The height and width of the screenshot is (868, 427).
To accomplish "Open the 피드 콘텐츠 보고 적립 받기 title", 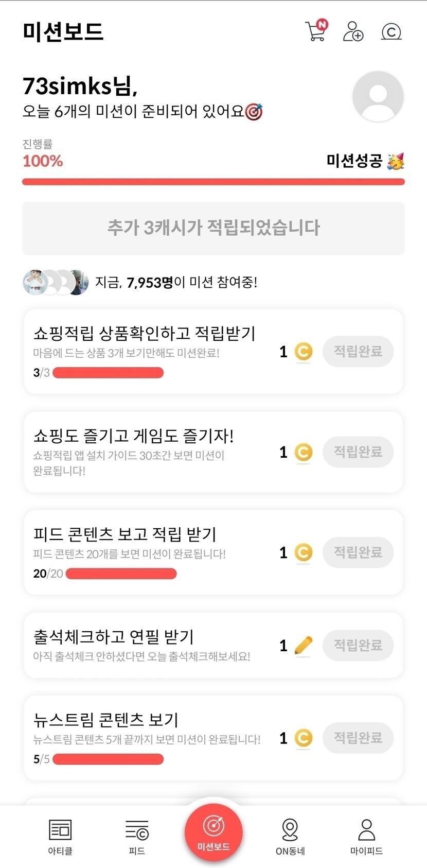I will [124, 534].
